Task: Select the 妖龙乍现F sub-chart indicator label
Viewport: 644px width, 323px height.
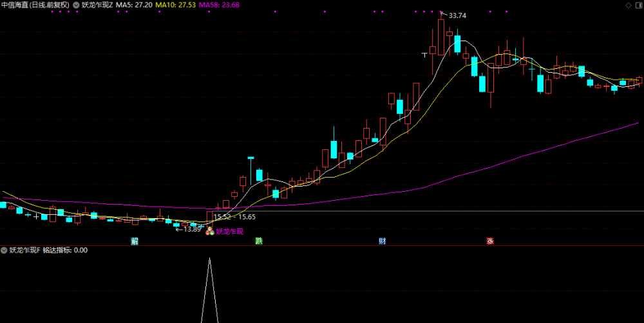Action: 24,250
